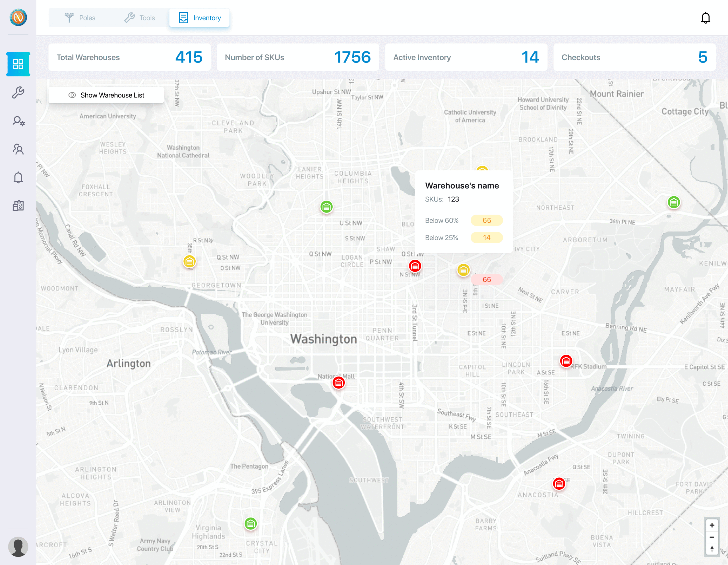Open the team members sidebar icon
The width and height of the screenshot is (728, 565).
click(18, 149)
